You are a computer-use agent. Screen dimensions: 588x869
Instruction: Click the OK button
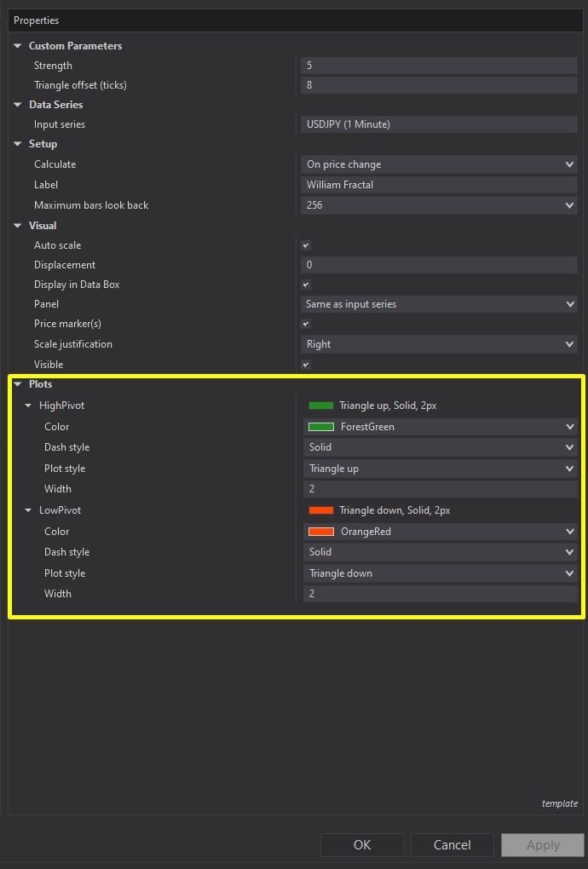coord(362,845)
